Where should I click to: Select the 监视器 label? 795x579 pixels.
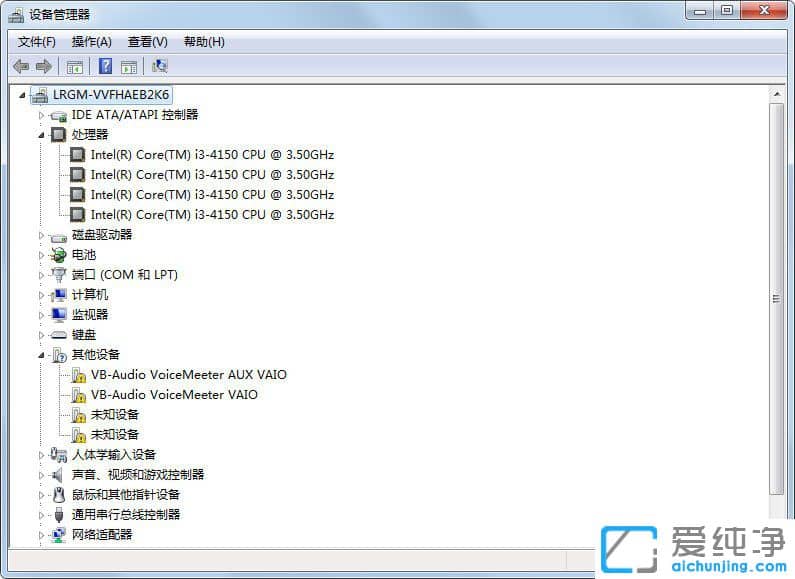(x=90, y=315)
